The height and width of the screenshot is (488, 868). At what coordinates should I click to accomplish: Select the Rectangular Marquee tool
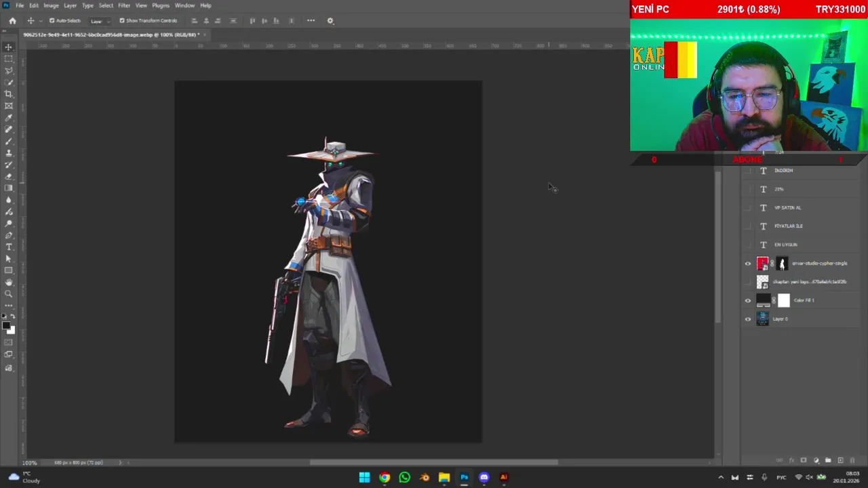[x=9, y=59]
